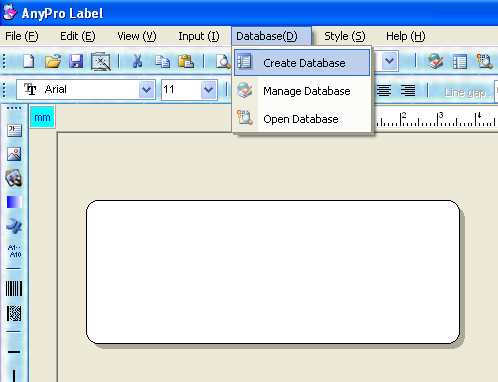The image size is (498, 382).
Task: Open dropdown arrow beside Database menu
Action: point(389,61)
